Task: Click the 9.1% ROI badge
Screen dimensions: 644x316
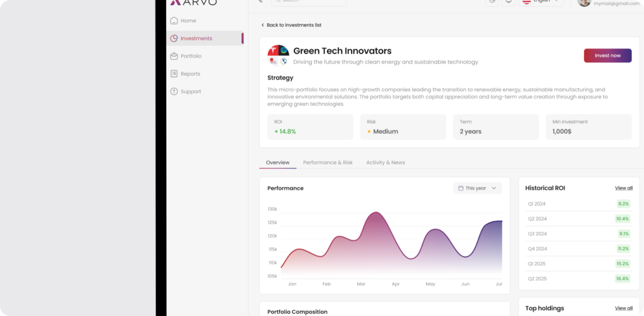Action: point(624,234)
